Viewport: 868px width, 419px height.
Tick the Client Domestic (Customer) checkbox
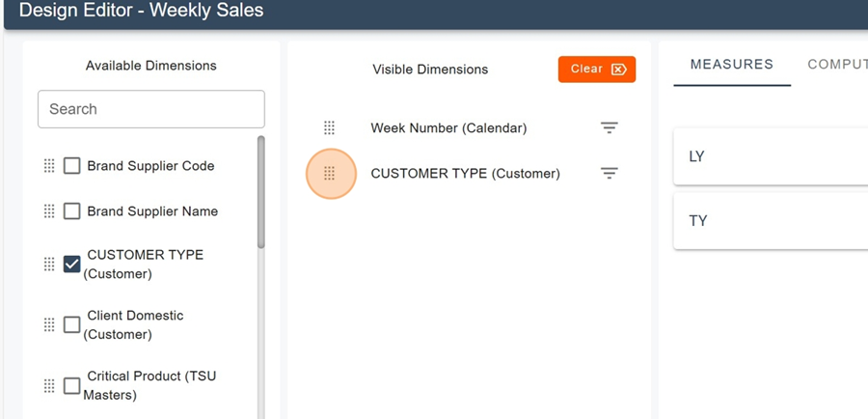[x=71, y=325]
